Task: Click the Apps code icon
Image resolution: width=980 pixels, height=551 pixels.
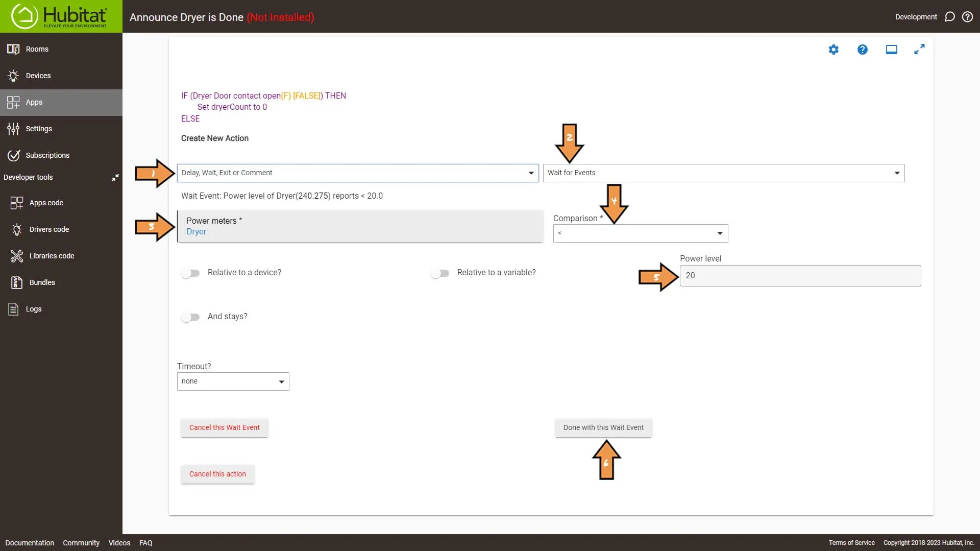Action: [x=17, y=203]
